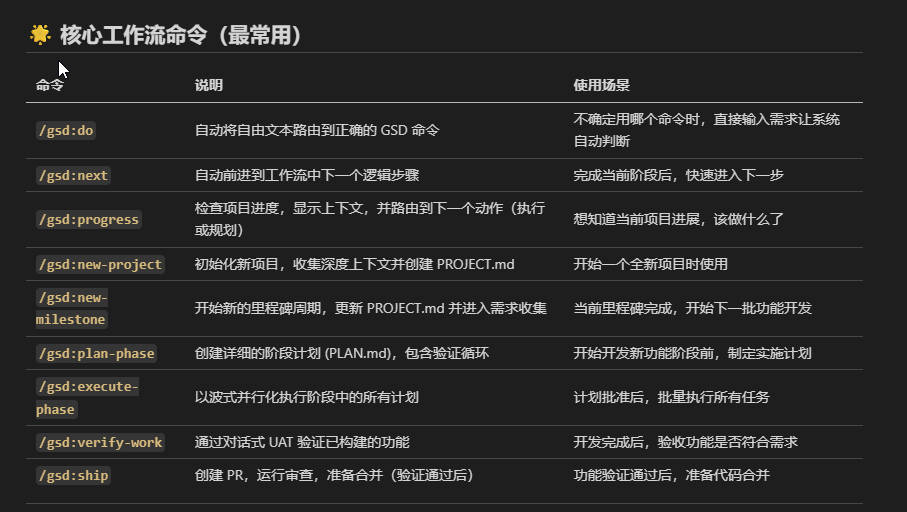Click the 核心工作流命令 heading text
This screenshot has width=907, height=512.
pyautogui.click(x=180, y=35)
